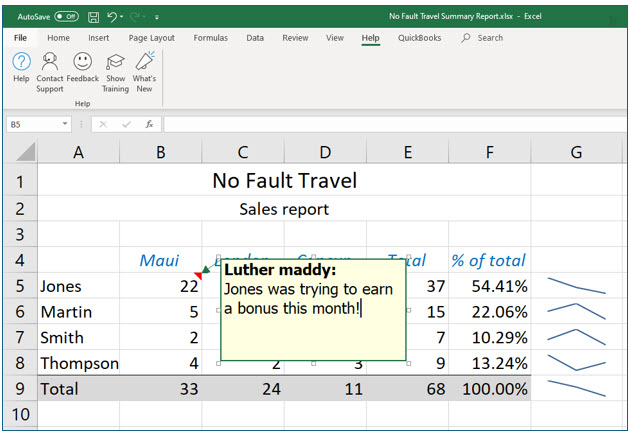Click the Name Box showing B5
630x432 pixels.
(33, 125)
